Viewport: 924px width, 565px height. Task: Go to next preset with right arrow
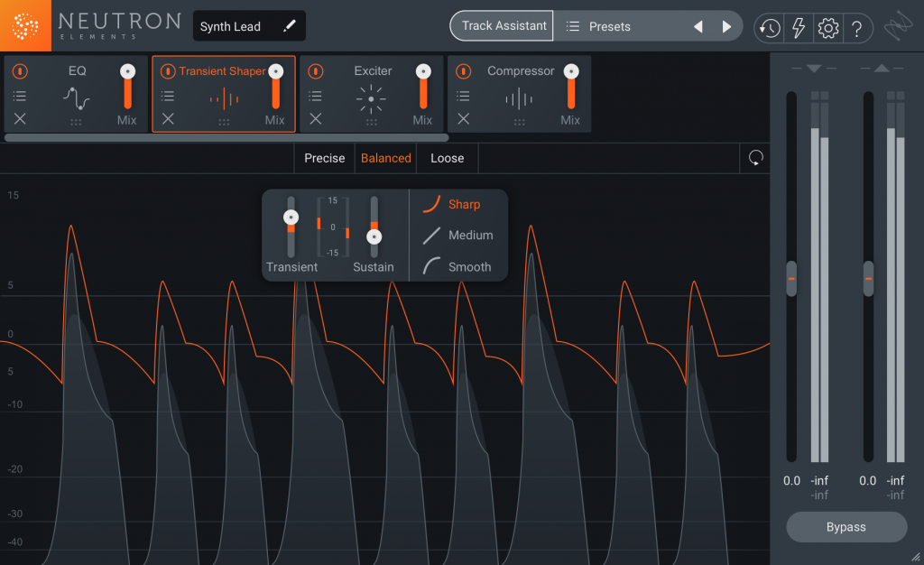click(727, 26)
